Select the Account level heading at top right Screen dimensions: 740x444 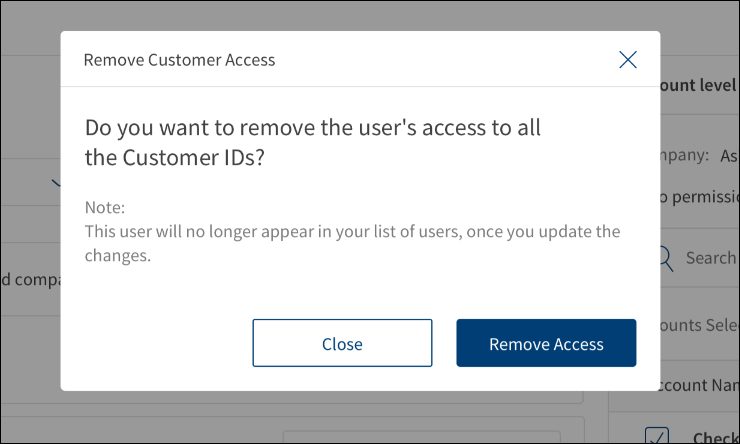699,87
